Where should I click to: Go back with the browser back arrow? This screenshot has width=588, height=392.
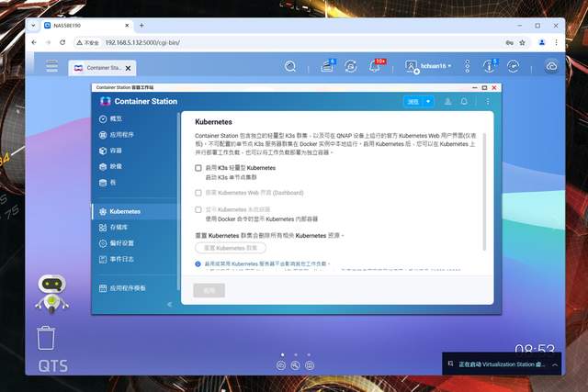pos(34,43)
